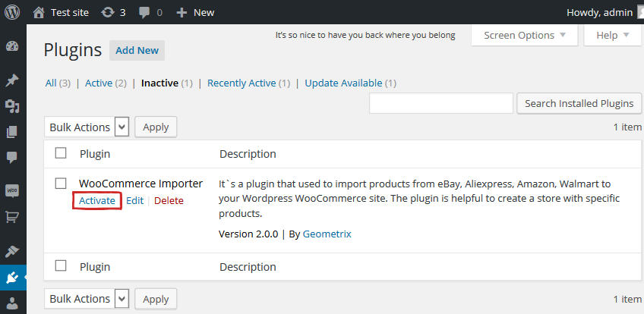Edit the WooCommerce Importer plugin

[134, 201]
